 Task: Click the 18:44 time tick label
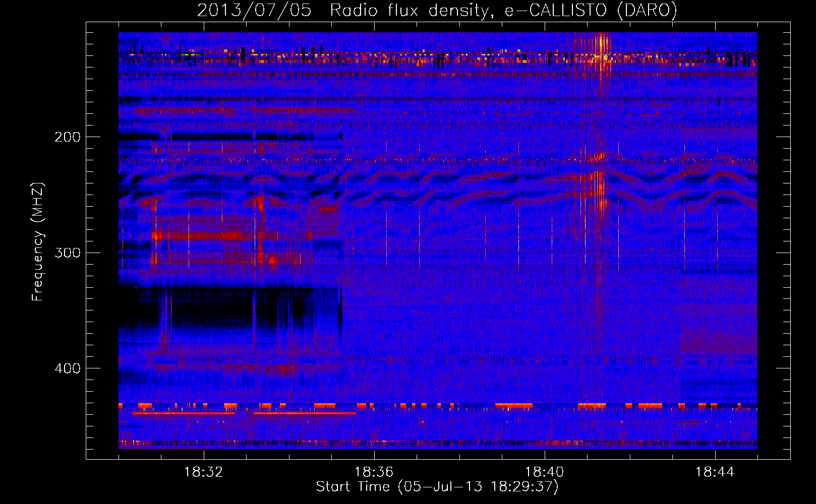715,472
